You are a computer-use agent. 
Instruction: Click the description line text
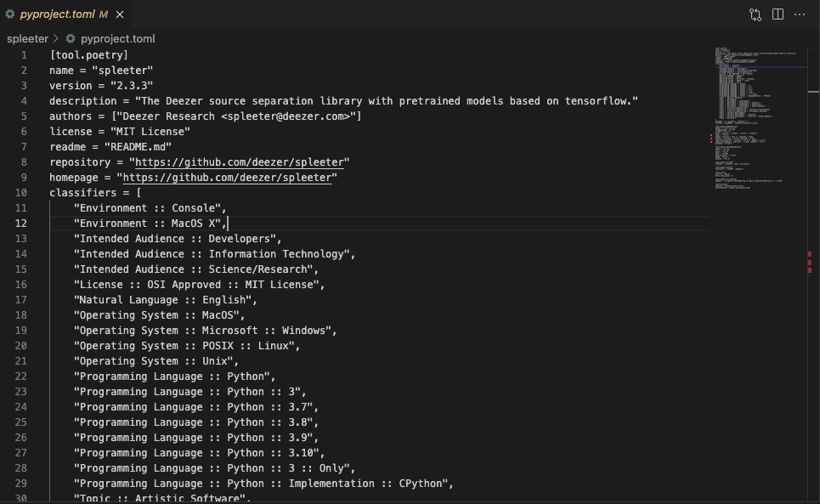343,101
